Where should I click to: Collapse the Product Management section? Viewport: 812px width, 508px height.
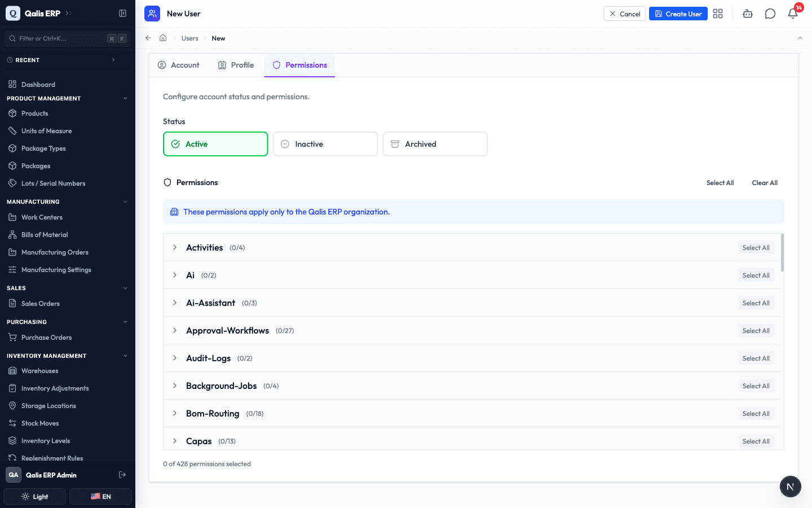tap(125, 98)
